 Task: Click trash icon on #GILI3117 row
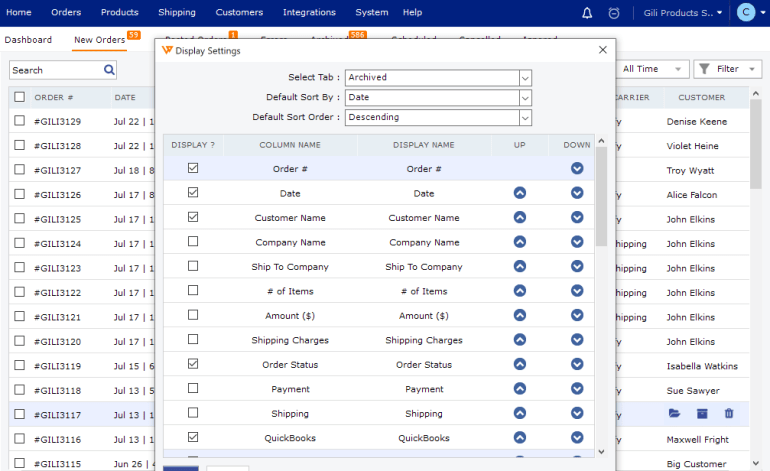(729, 414)
